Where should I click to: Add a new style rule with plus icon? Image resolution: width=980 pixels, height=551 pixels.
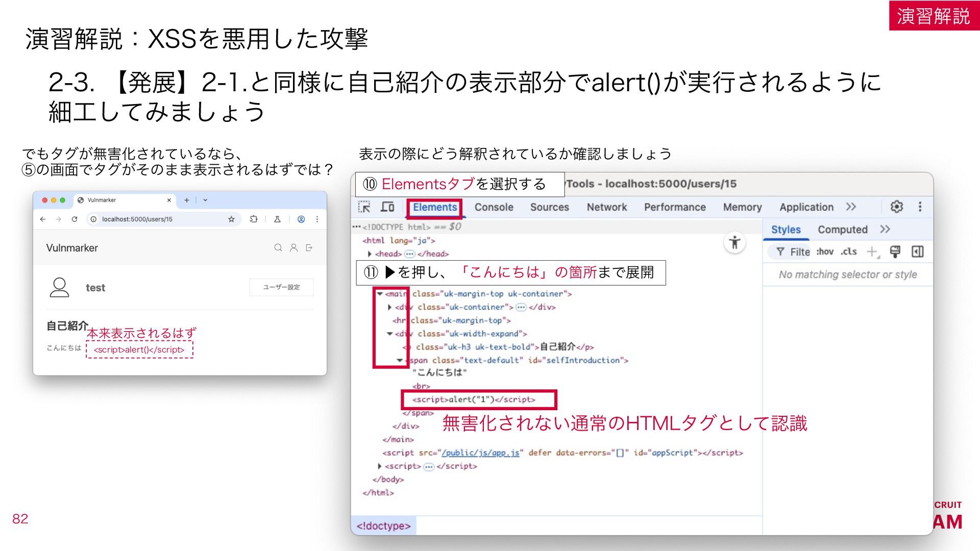[873, 252]
